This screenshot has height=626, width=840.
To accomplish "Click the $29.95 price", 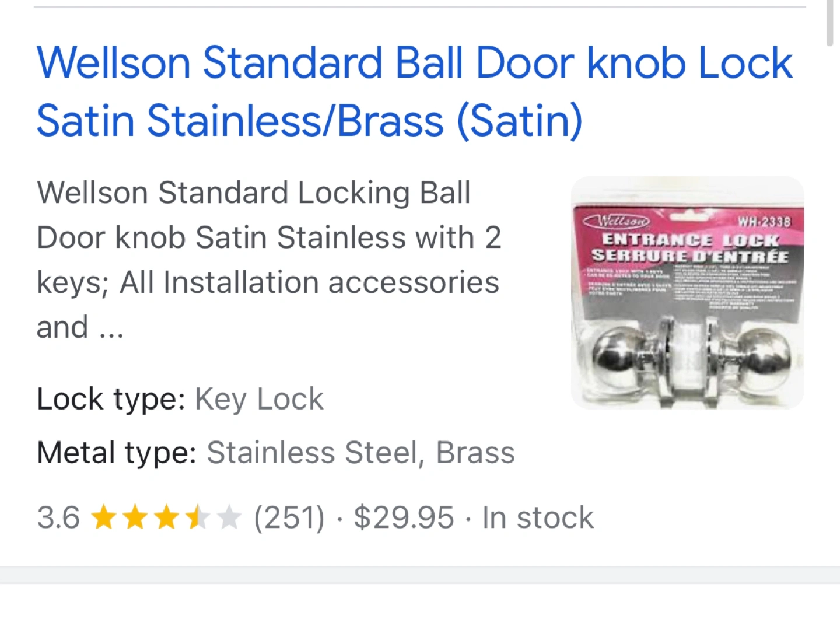I will pyautogui.click(x=404, y=517).
